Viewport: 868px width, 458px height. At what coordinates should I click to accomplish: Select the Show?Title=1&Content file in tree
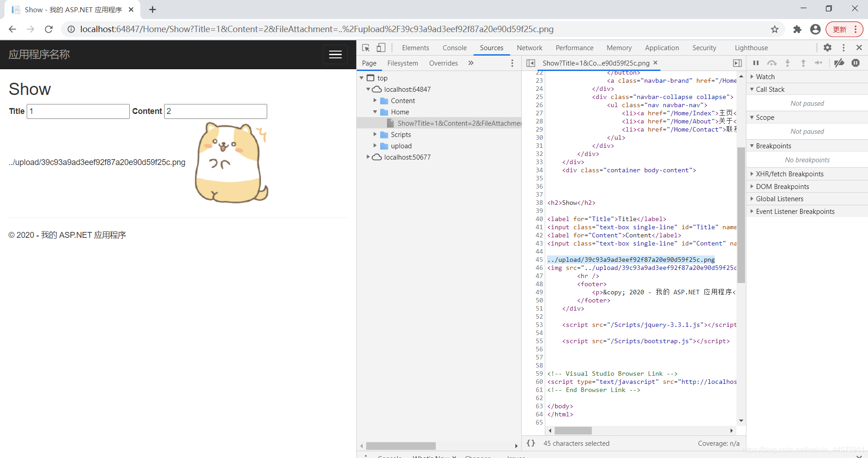[x=439, y=123]
